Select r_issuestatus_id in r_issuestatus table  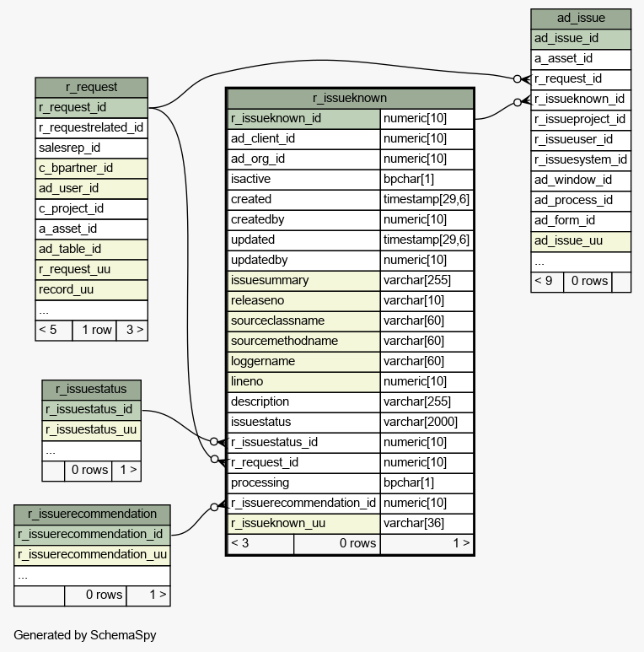coord(91,410)
